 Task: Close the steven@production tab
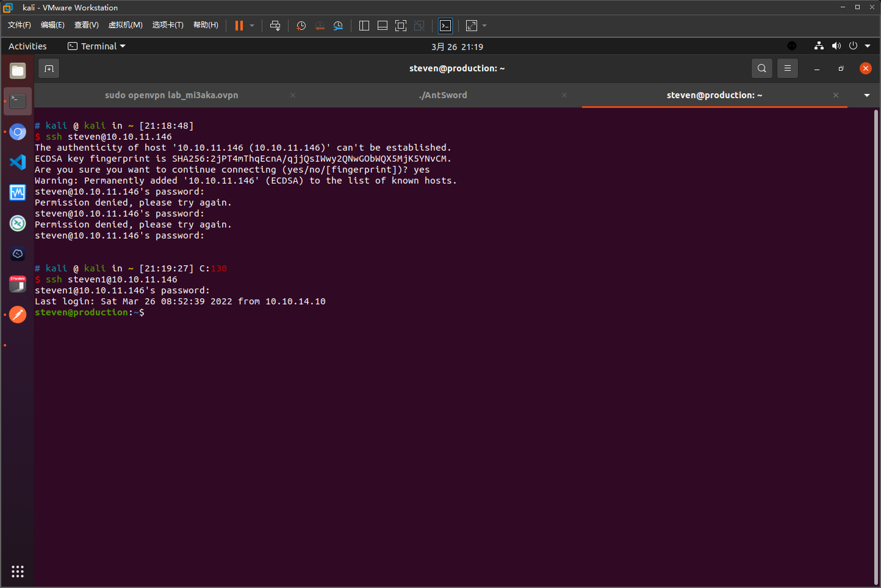click(x=836, y=95)
